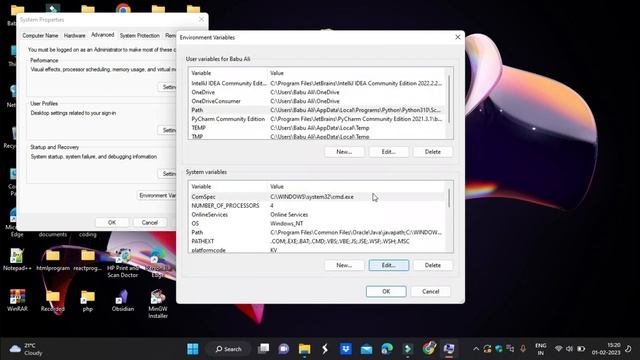Select the ComSpec system variable row

pos(317,197)
